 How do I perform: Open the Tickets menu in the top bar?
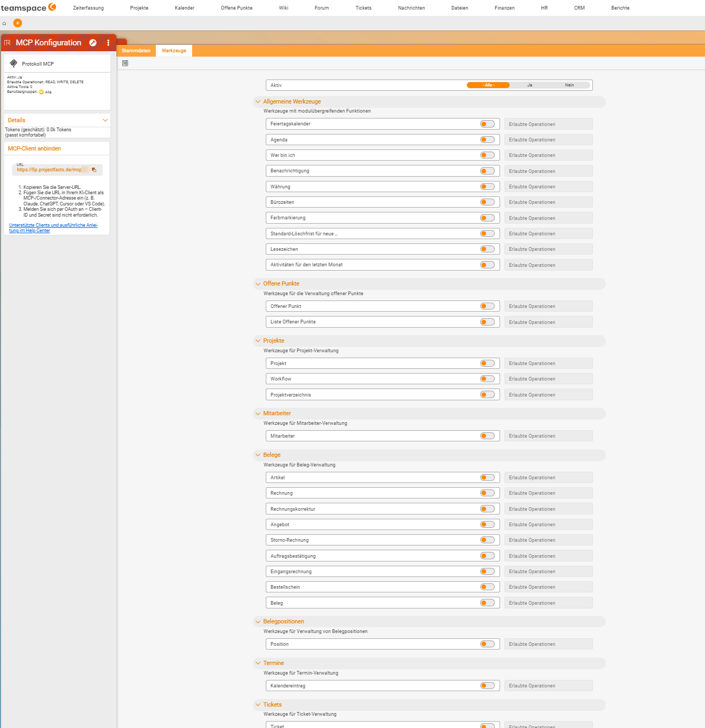363,8
